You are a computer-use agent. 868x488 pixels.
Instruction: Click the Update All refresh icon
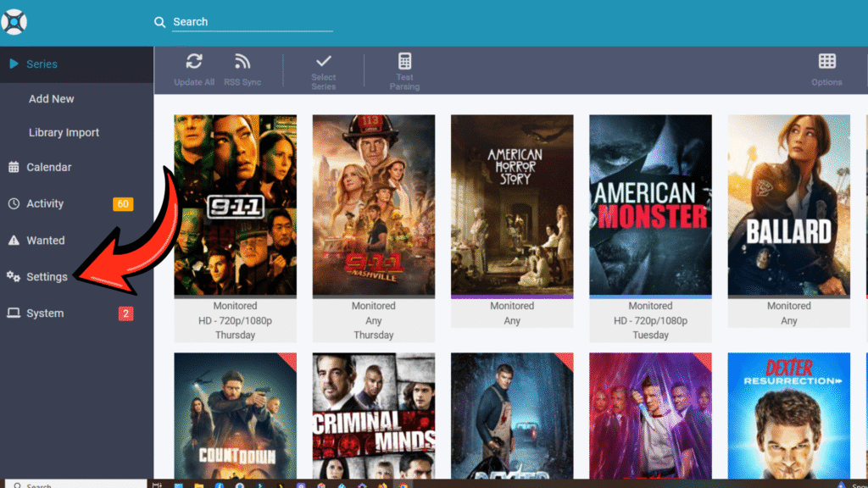click(x=194, y=62)
